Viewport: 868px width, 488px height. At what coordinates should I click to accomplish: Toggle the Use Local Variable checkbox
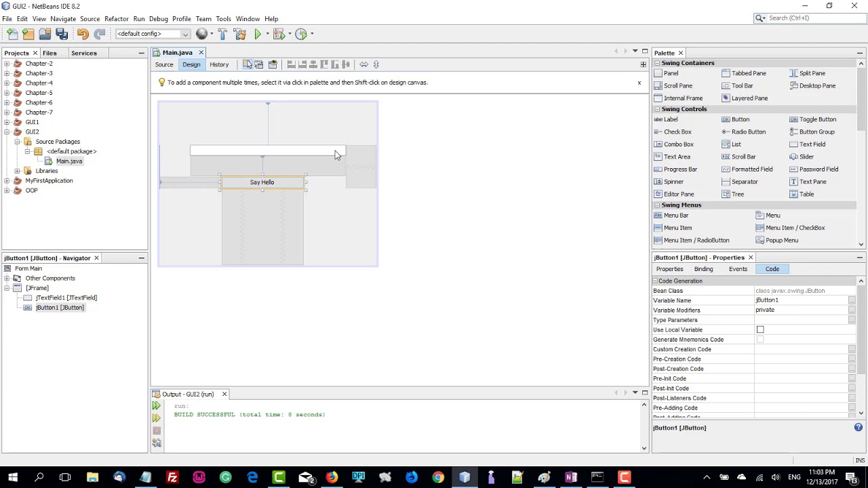click(760, 329)
